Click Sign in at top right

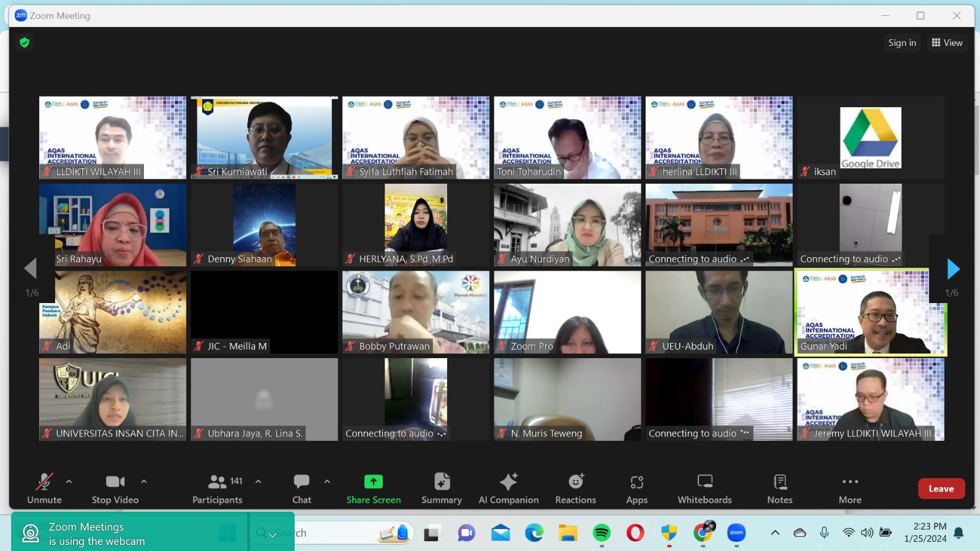[x=902, y=43]
